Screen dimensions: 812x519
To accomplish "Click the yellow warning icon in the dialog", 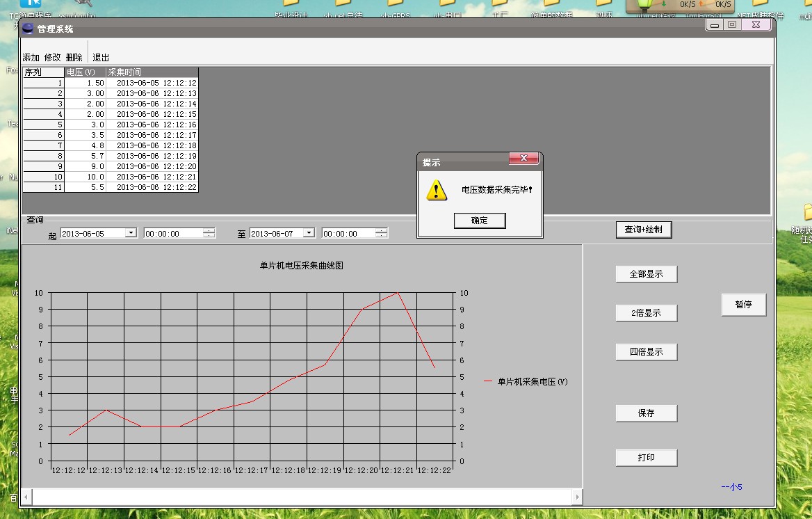I will coord(437,191).
